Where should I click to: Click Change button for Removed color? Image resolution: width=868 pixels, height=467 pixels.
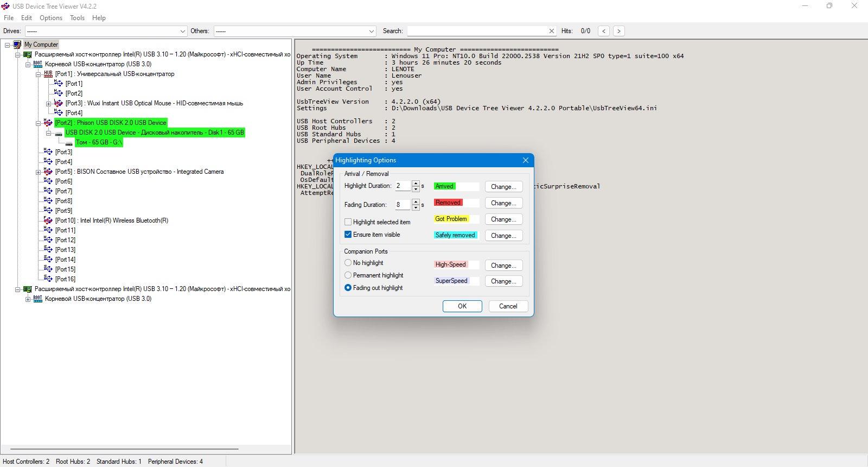point(503,203)
